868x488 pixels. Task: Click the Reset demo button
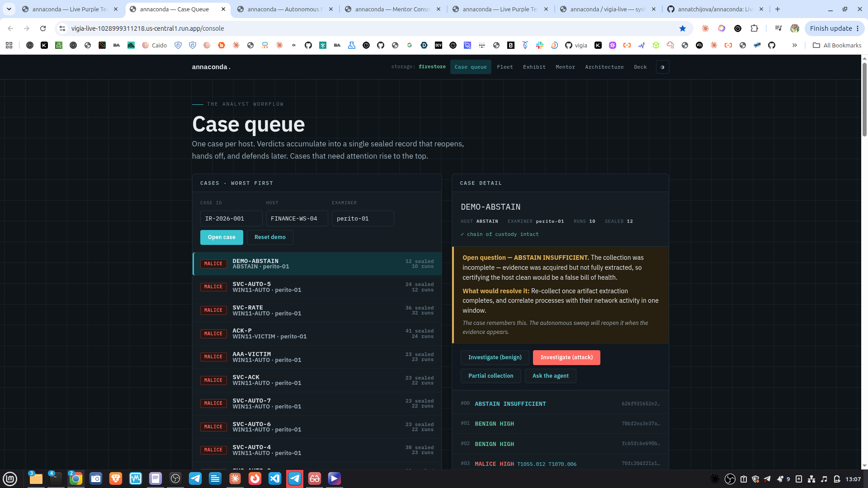click(270, 237)
